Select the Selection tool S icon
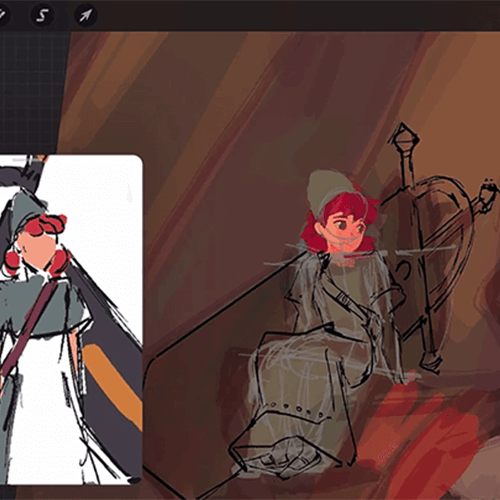Screen dimensions: 500x500 pyautogui.click(x=42, y=15)
